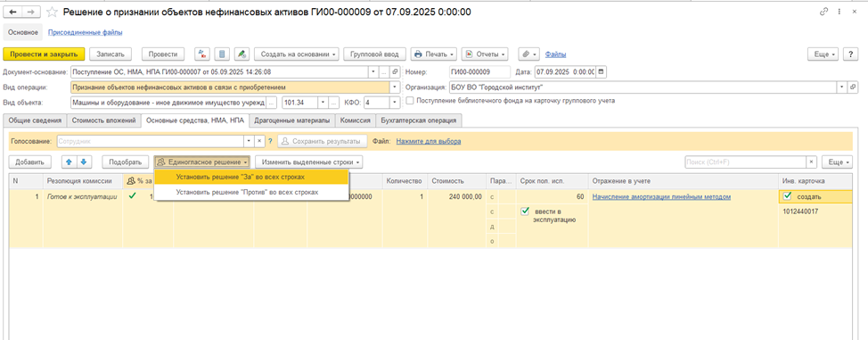Open 'Создать на основании' dropdown
Image resolution: width=868 pixels, height=340 pixels.
[296, 54]
